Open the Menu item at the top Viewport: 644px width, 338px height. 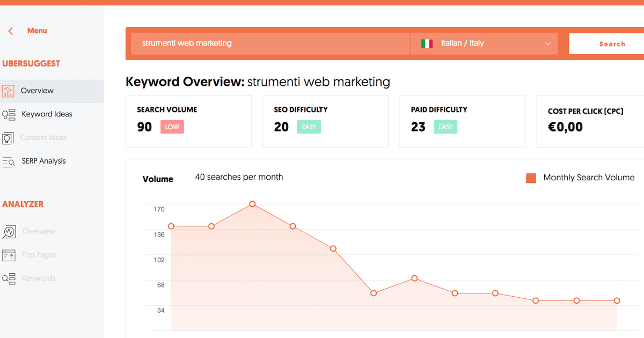click(x=37, y=31)
